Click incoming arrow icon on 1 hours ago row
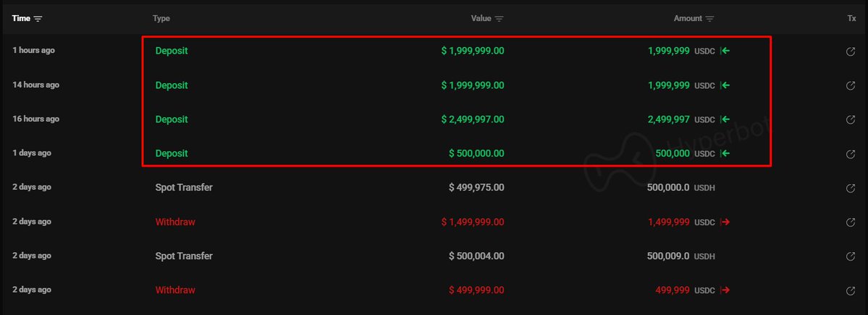The height and width of the screenshot is (315, 868). coord(725,51)
